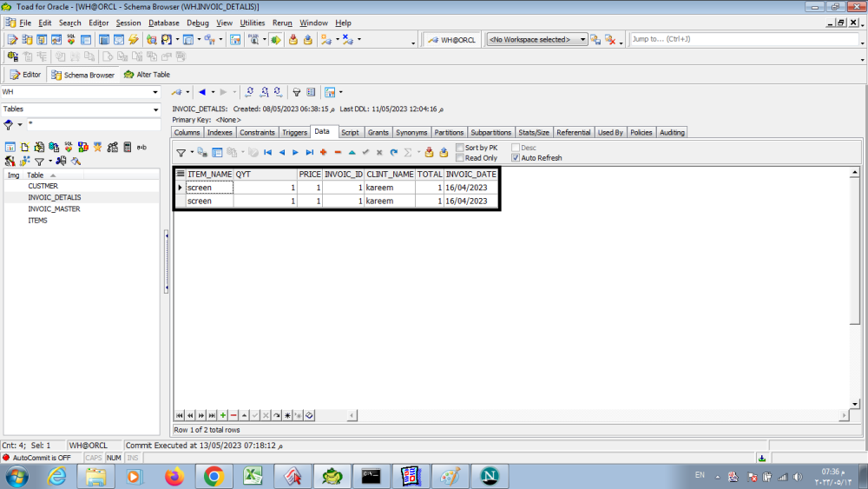The image size is (868, 489).
Task: Click the lightning bolt execute icon in main toolbar
Action: (x=133, y=40)
